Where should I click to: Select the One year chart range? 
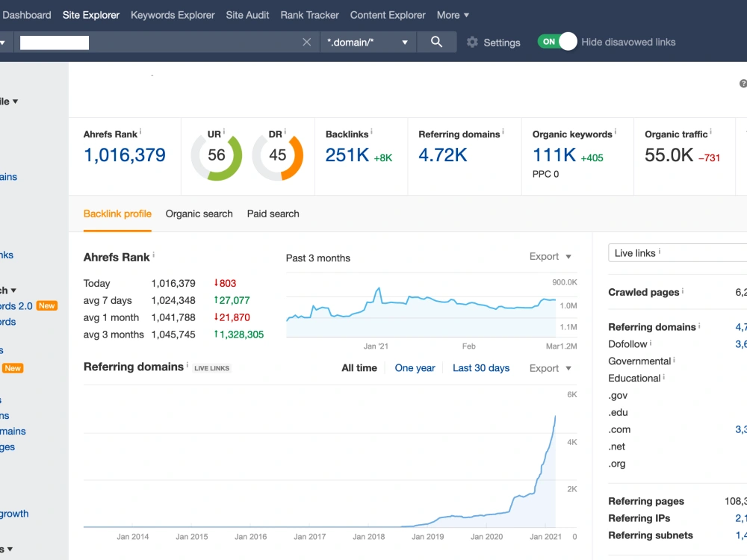415,368
